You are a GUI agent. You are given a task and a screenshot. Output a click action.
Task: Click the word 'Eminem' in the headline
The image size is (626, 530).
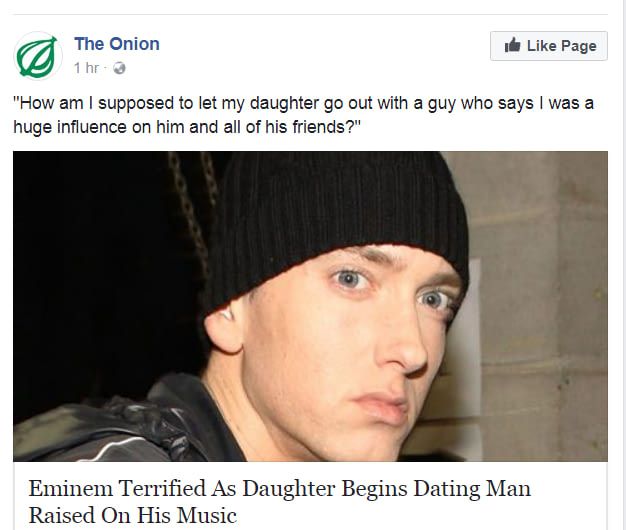coord(71,488)
